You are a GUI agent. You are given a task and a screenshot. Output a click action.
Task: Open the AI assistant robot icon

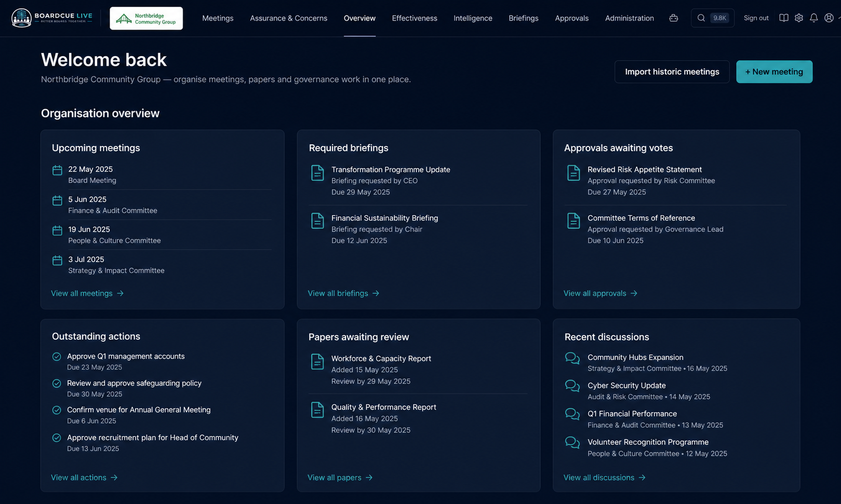674,18
